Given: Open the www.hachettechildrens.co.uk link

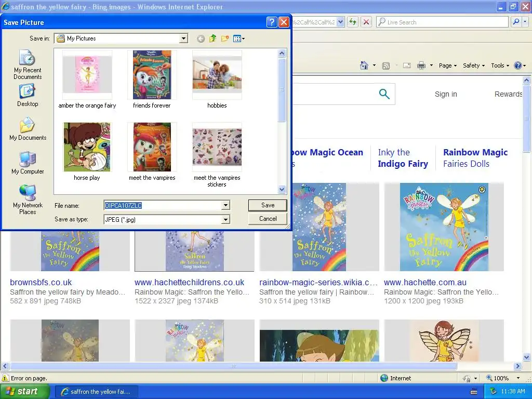Looking at the screenshot, I should pos(189,282).
